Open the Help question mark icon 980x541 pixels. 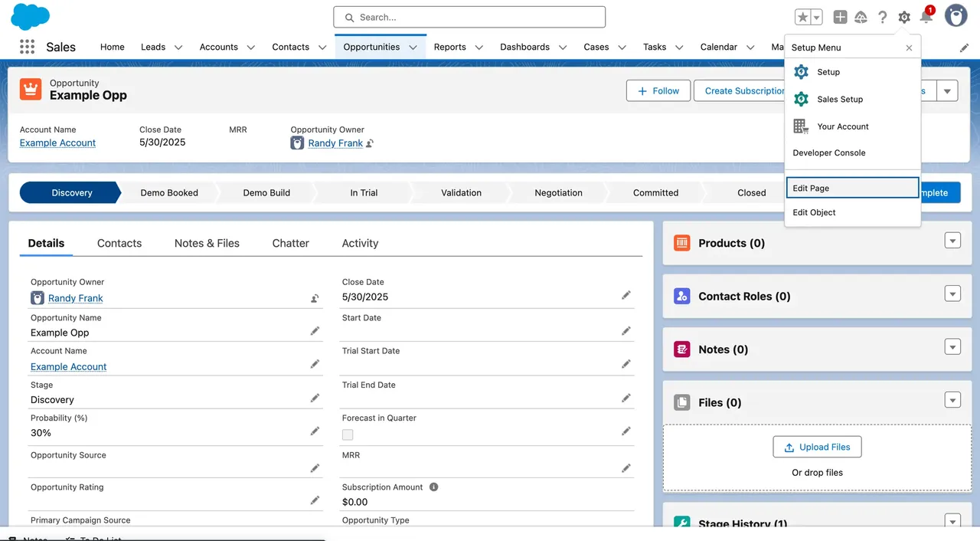click(x=882, y=17)
